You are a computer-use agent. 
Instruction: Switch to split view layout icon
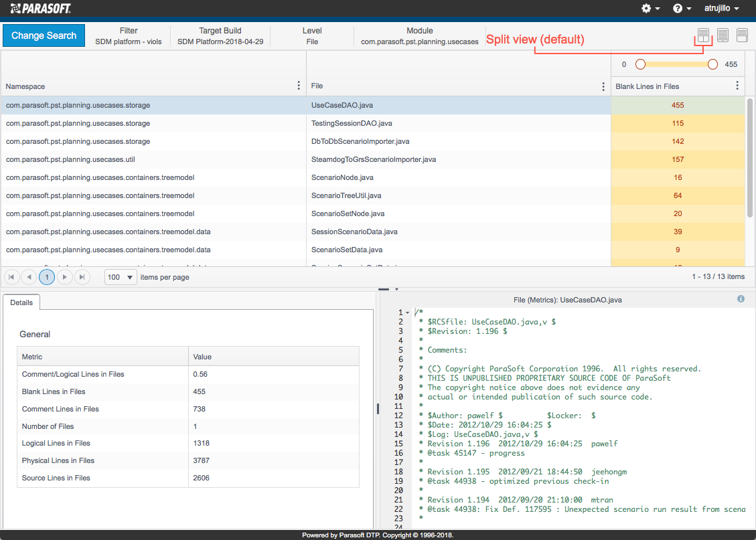[x=704, y=35]
